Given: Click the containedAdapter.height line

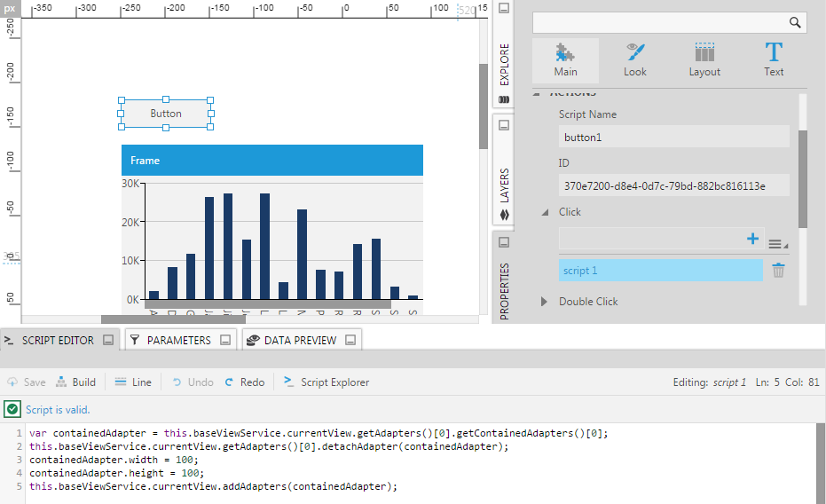Looking at the screenshot, I should (116, 473).
